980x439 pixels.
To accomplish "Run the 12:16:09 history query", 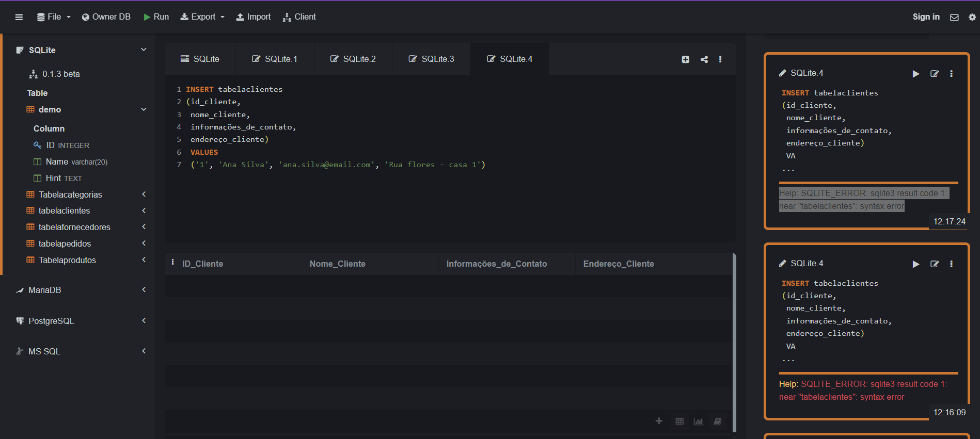I will (x=916, y=264).
